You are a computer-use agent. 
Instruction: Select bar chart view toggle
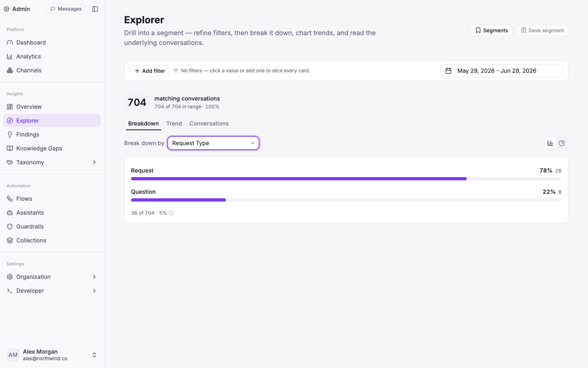550,143
